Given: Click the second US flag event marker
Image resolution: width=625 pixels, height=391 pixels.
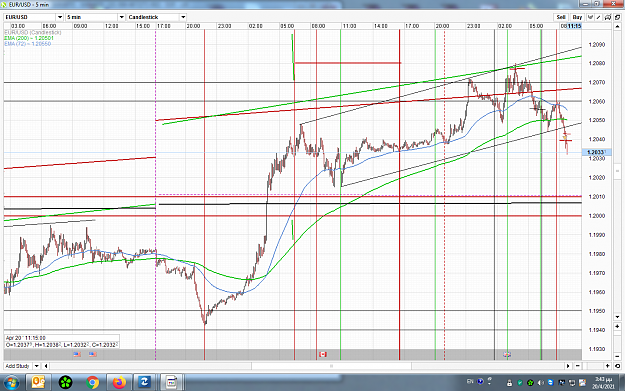Looking at the screenshot, I should pos(93,354).
